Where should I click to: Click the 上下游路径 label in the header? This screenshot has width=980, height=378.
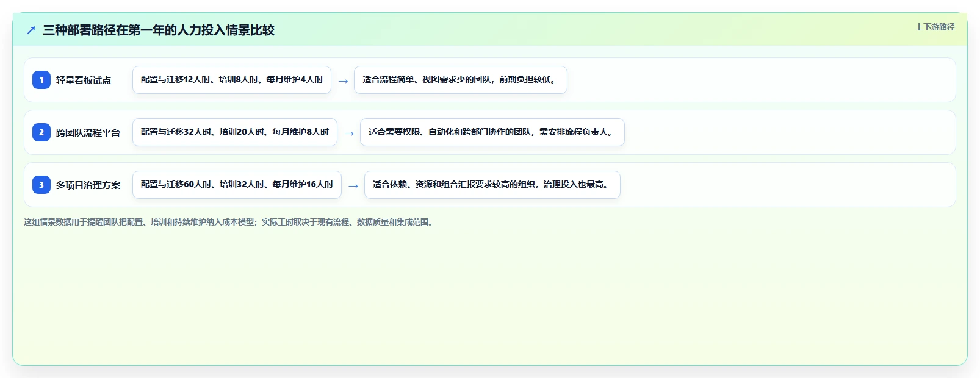tap(935, 27)
